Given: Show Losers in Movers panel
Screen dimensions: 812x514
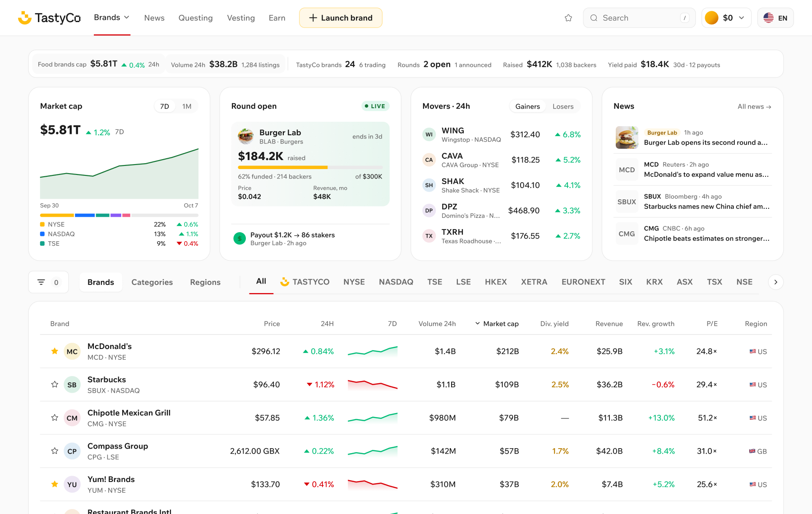Looking at the screenshot, I should (x=563, y=106).
